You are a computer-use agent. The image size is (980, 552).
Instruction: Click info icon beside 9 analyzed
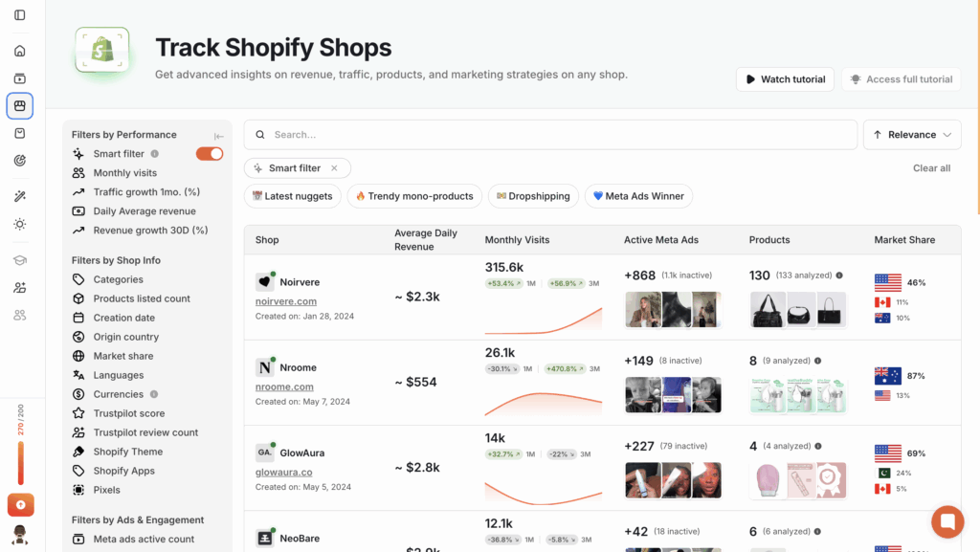tap(817, 361)
